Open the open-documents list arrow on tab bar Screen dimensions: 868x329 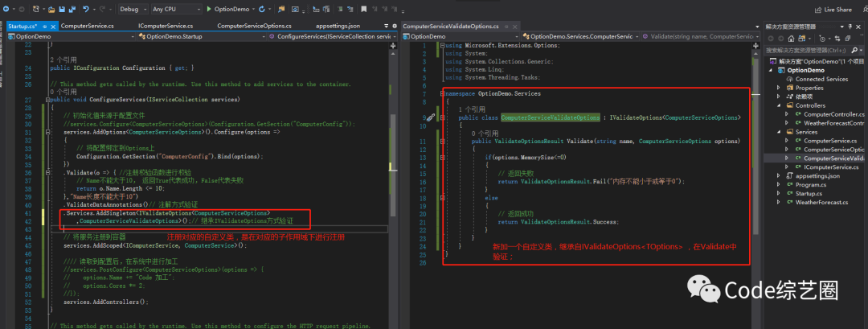[x=385, y=26]
